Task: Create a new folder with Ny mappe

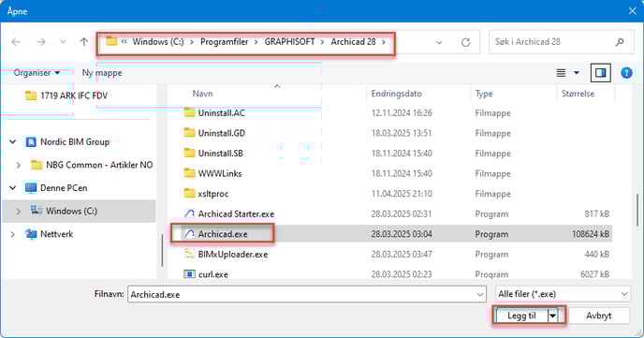Action: click(102, 73)
